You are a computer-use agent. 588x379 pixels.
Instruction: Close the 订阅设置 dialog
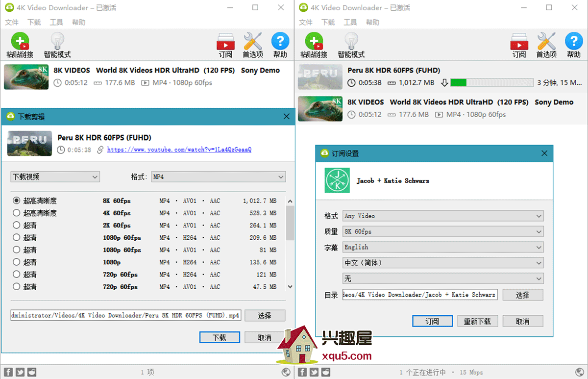click(544, 153)
